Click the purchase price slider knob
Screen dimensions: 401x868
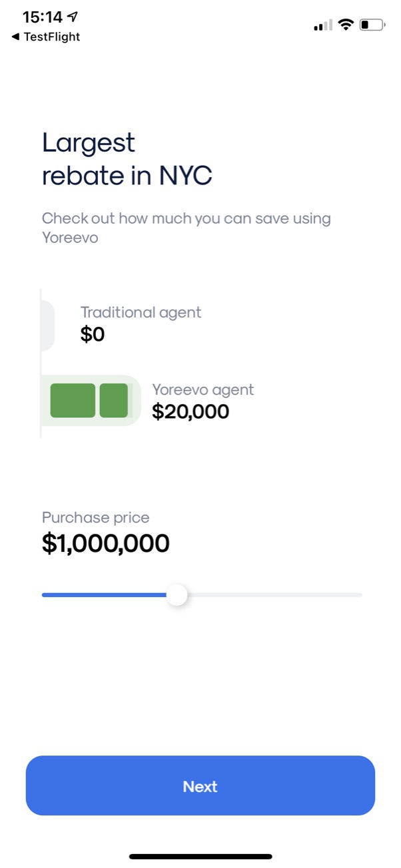click(x=177, y=594)
